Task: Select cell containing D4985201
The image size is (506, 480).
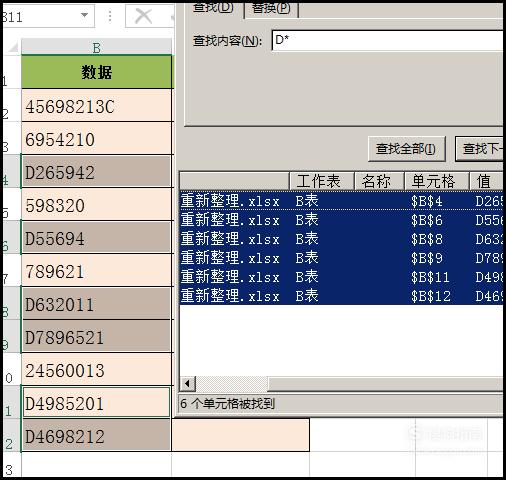Action: tap(97, 402)
